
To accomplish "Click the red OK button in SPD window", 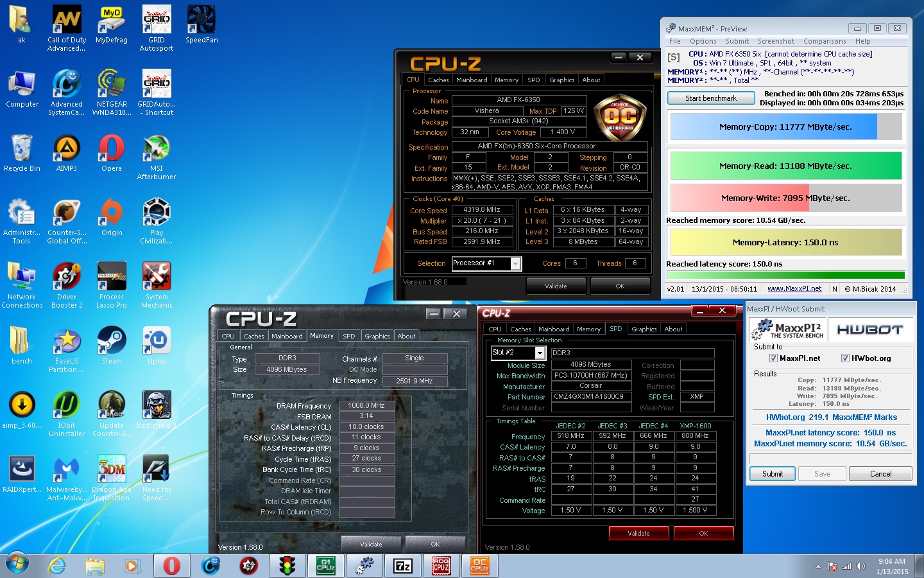I will pos(703,533).
